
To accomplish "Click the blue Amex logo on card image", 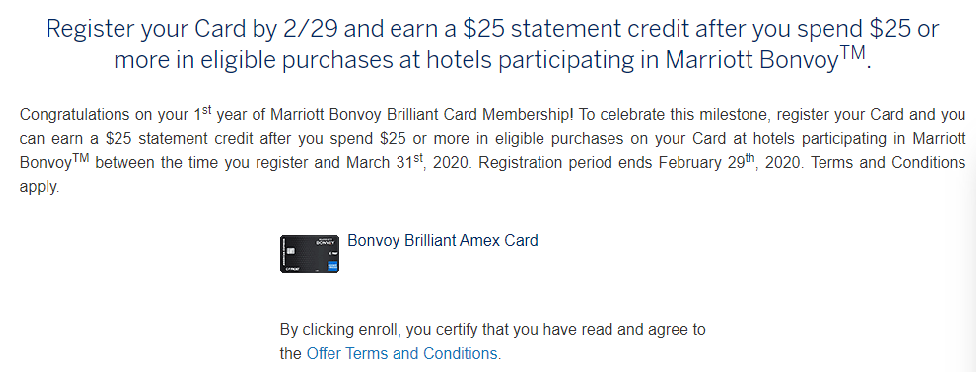I will (332, 266).
